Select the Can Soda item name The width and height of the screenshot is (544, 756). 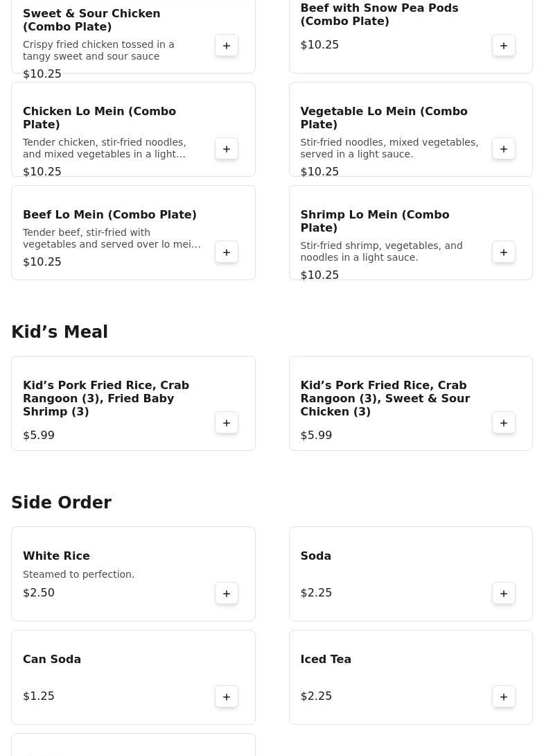coord(52,660)
